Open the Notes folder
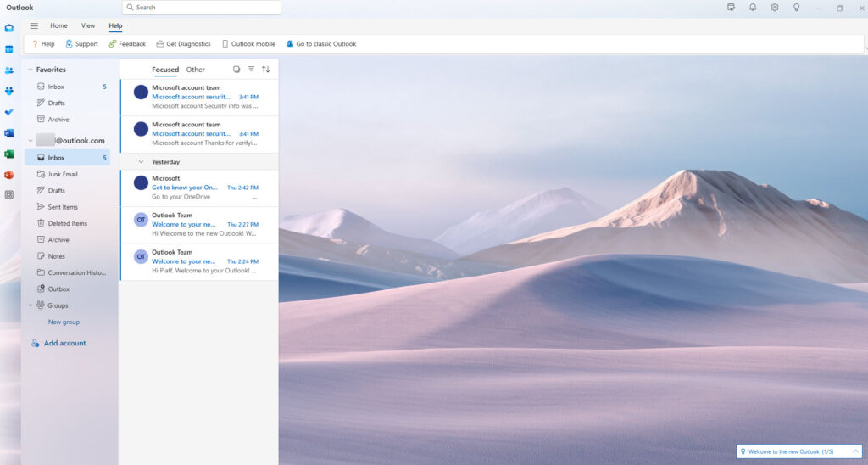 68,256
